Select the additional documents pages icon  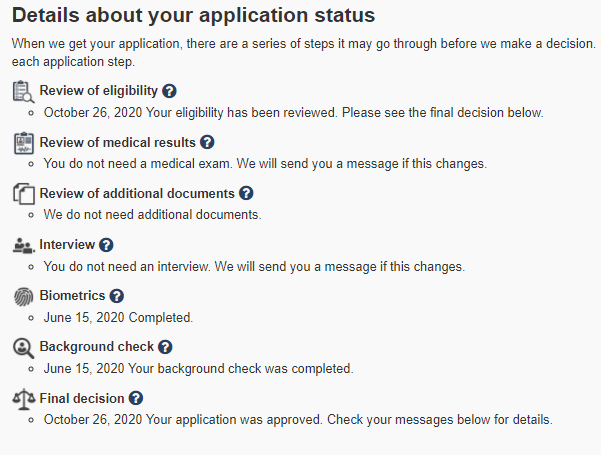pyautogui.click(x=23, y=194)
